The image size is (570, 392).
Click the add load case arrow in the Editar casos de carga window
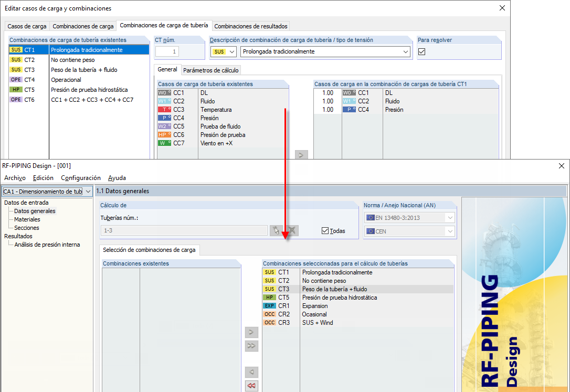point(301,155)
